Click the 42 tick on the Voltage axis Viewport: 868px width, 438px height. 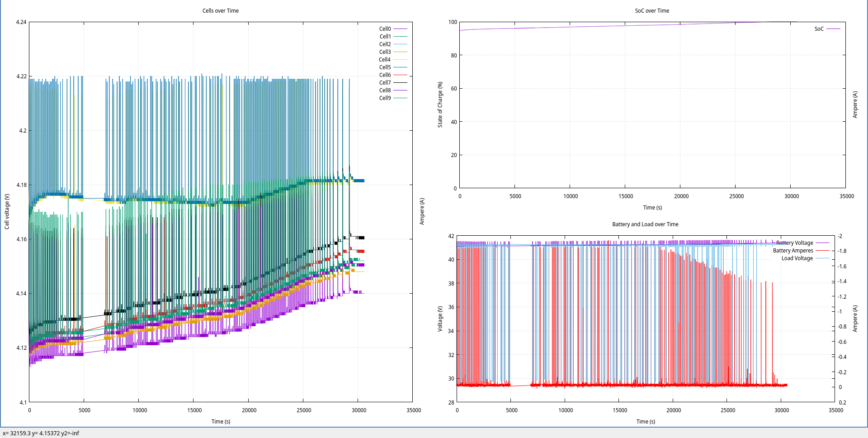451,236
